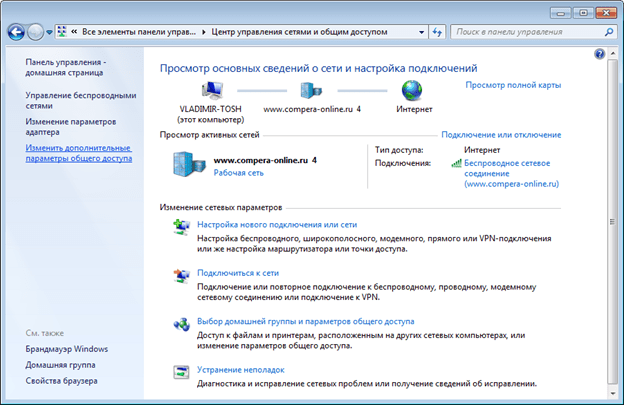
Task: Click bold 'www.compera-online.ru 4' active network name
Action: pyautogui.click(x=265, y=160)
